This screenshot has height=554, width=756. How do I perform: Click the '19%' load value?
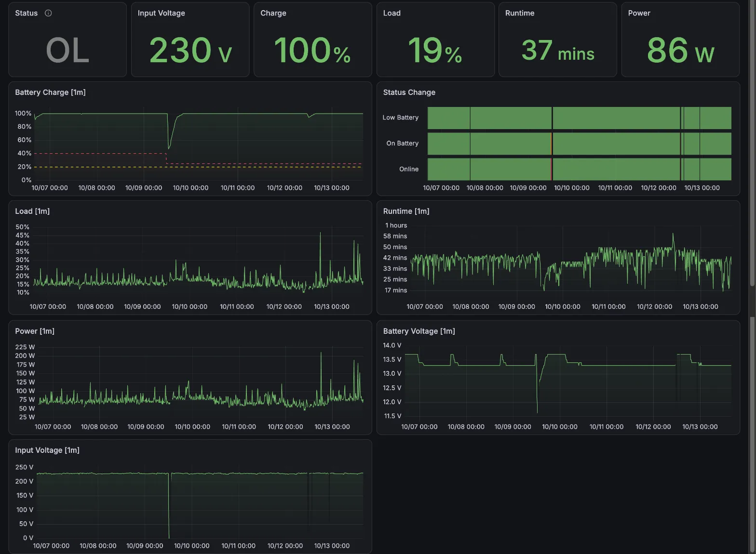(x=435, y=50)
